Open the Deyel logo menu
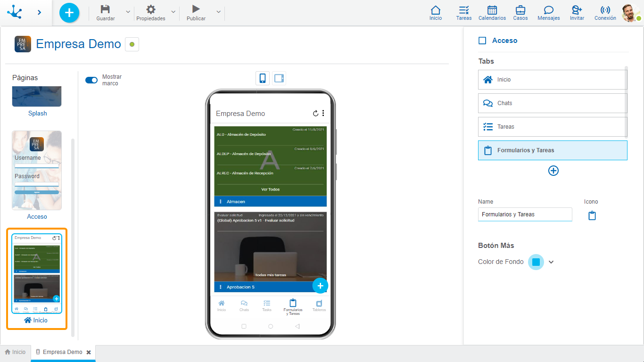The width and height of the screenshot is (644, 362). [x=15, y=12]
